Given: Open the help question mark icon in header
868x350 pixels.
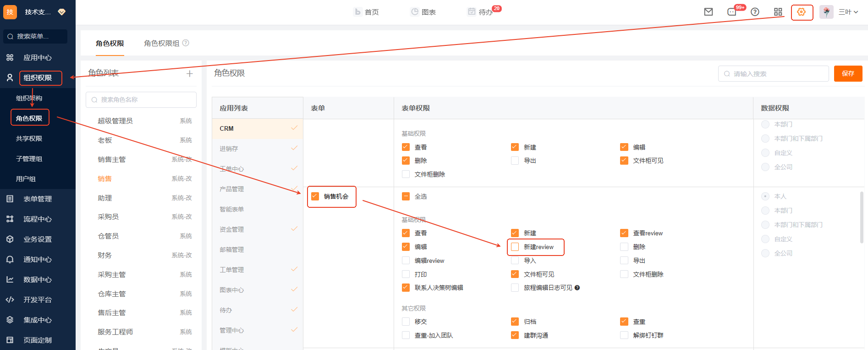Looking at the screenshot, I should tap(755, 12).
